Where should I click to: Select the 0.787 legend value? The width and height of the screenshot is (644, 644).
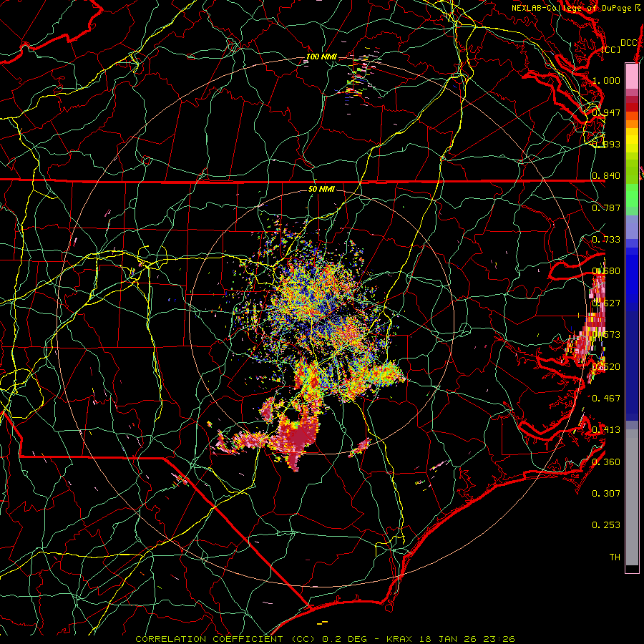click(x=606, y=208)
